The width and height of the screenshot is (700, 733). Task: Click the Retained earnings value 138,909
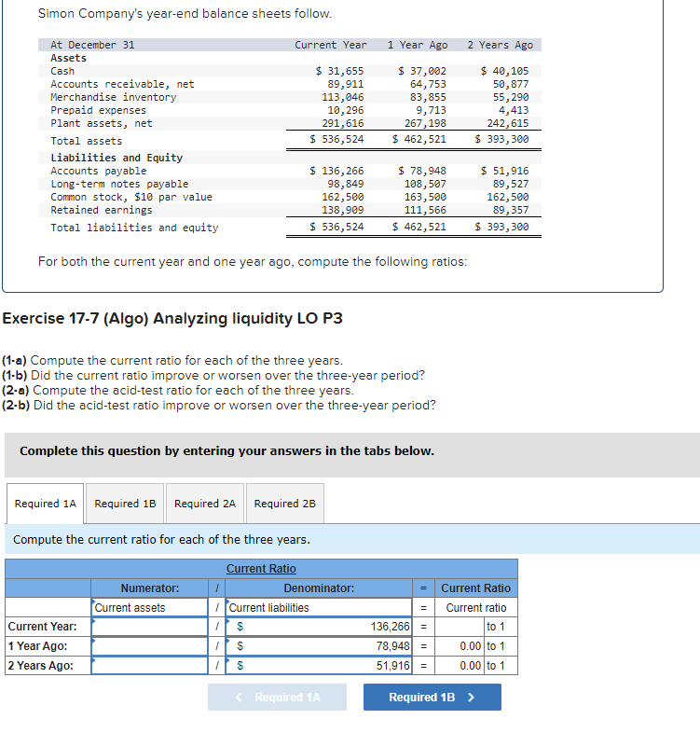tap(342, 211)
